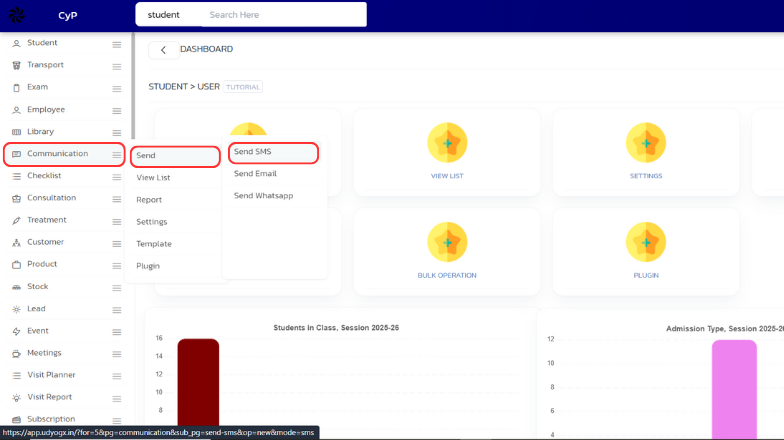Open the Settings star icon tile
This screenshot has width=784, height=440.
[x=645, y=143]
